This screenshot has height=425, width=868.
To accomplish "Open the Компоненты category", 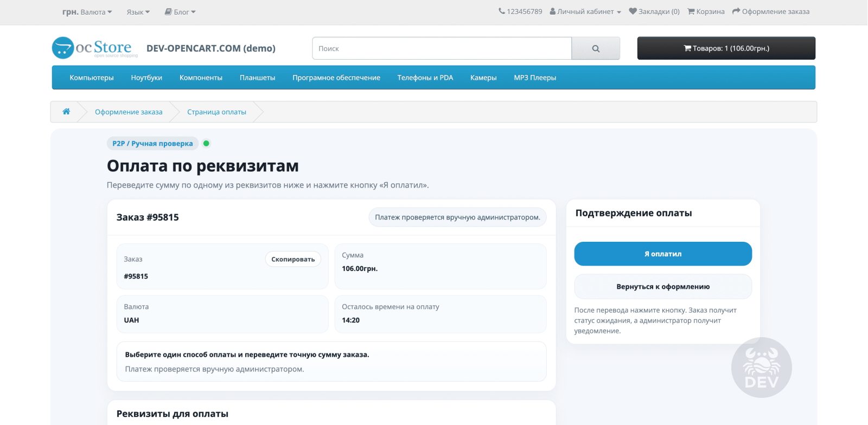I will [201, 78].
